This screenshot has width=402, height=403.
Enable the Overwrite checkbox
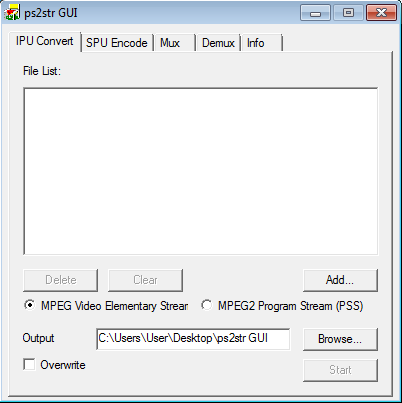click(x=29, y=364)
